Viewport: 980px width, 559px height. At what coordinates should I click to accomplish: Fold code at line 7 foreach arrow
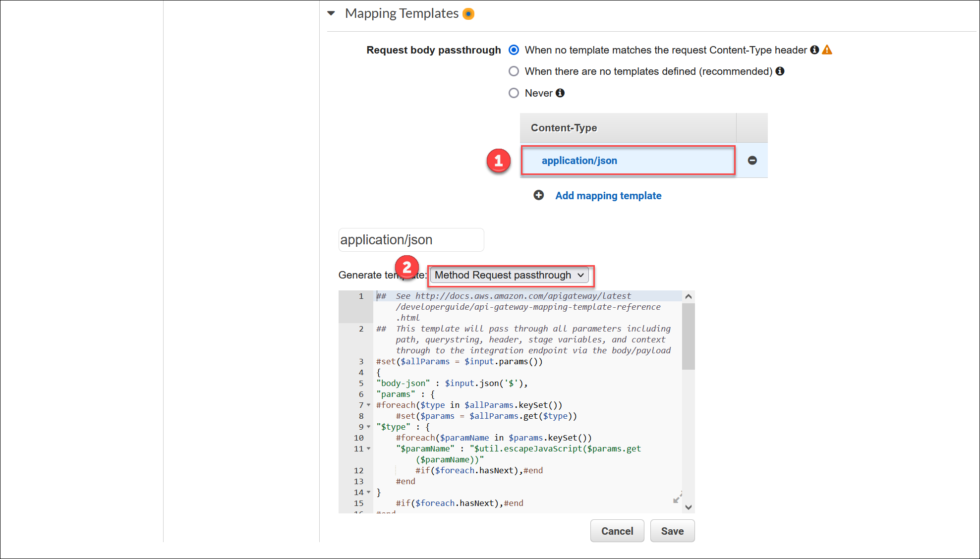pos(368,405)
